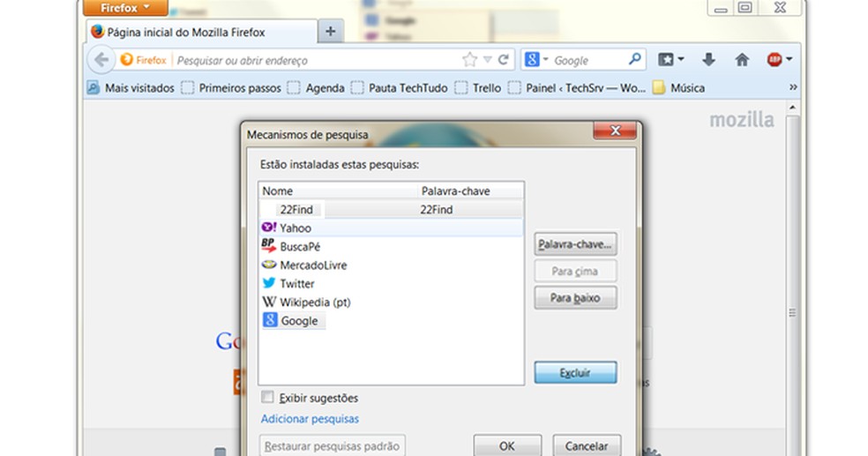Select the BuscaPé row text

300,247
